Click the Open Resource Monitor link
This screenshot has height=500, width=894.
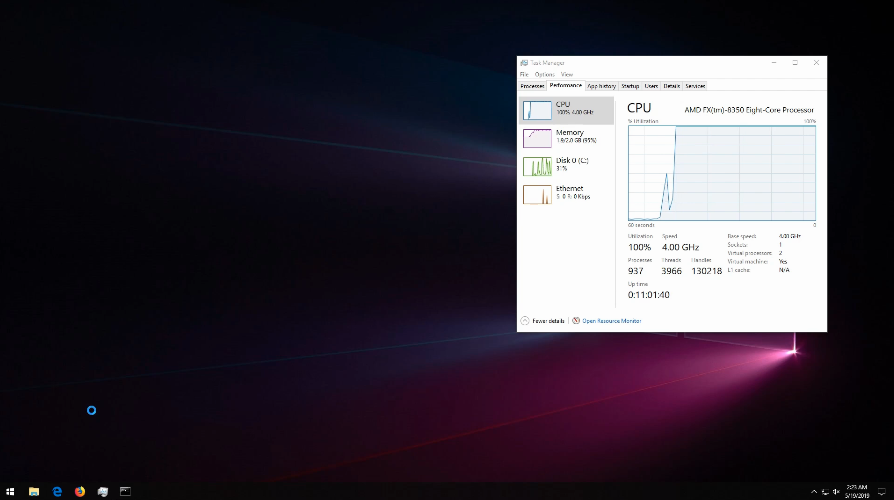(611, 321)
